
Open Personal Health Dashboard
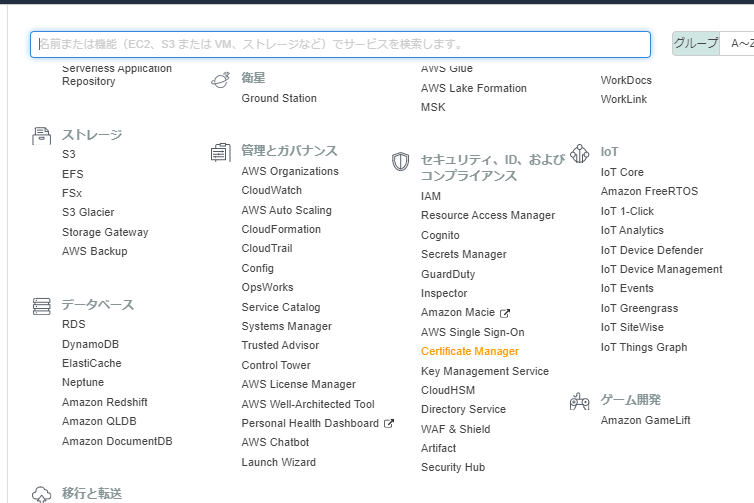click(x=310, y=424)
